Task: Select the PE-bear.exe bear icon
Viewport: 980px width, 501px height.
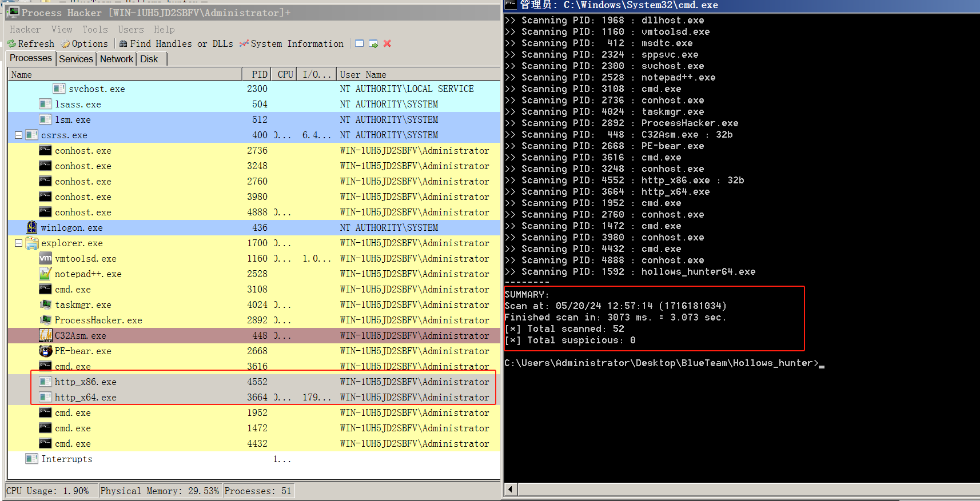Action: click(46, 351)
